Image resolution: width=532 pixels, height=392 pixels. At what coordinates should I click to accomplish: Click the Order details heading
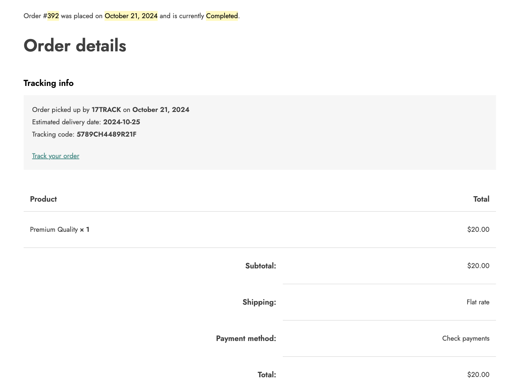coord(75,46)
